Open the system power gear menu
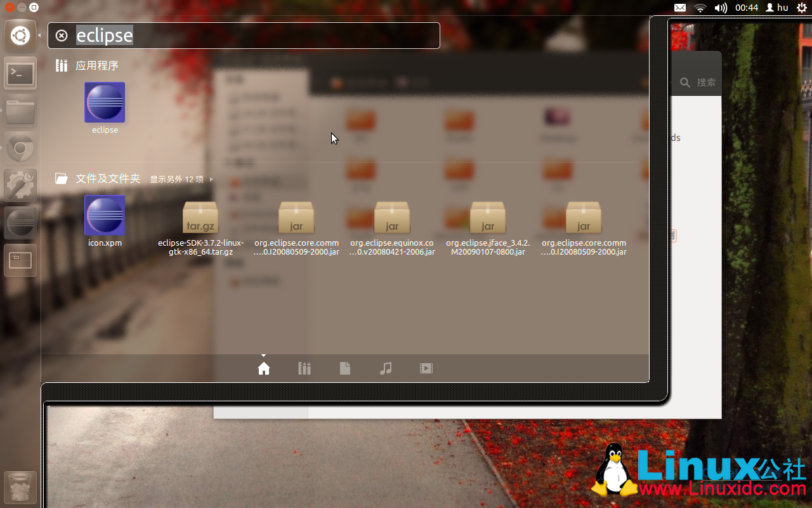 click(802, 8)
